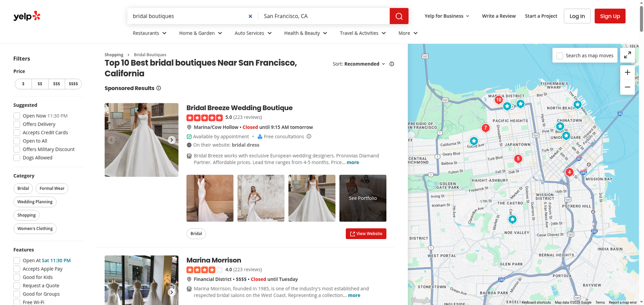
Task: Clear the bridal boutiques search text
Action: (250, 16)
